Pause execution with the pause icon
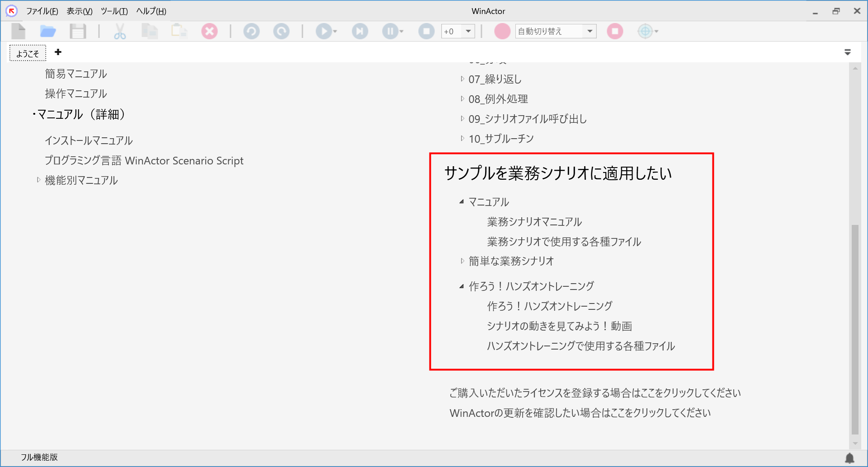868x467 pixels. (390, 31)
